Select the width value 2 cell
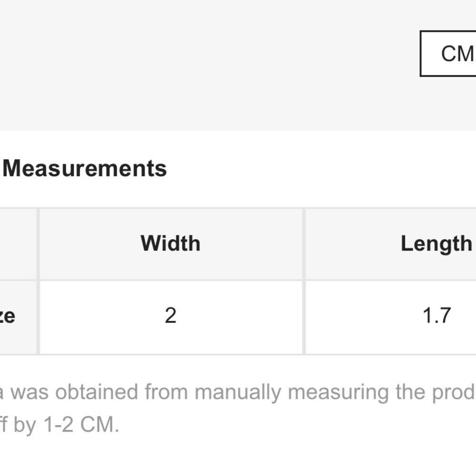Image resolution: width=476 pixels, height=476 pixels. [x=171, y=317]
